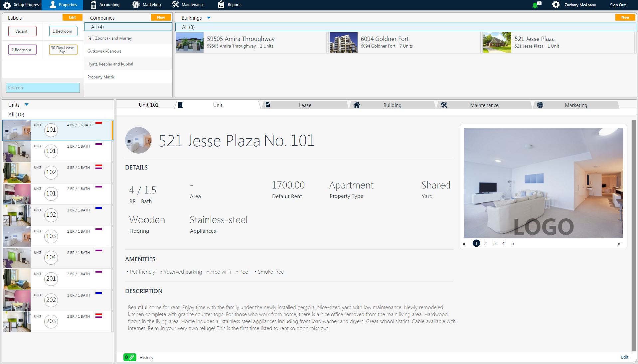Click the round unit avatar beside title

coord(138,140)
